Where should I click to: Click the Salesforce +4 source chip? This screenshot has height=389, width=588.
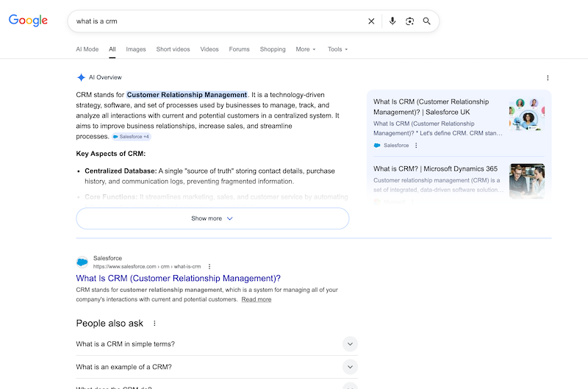coord(132,137)
